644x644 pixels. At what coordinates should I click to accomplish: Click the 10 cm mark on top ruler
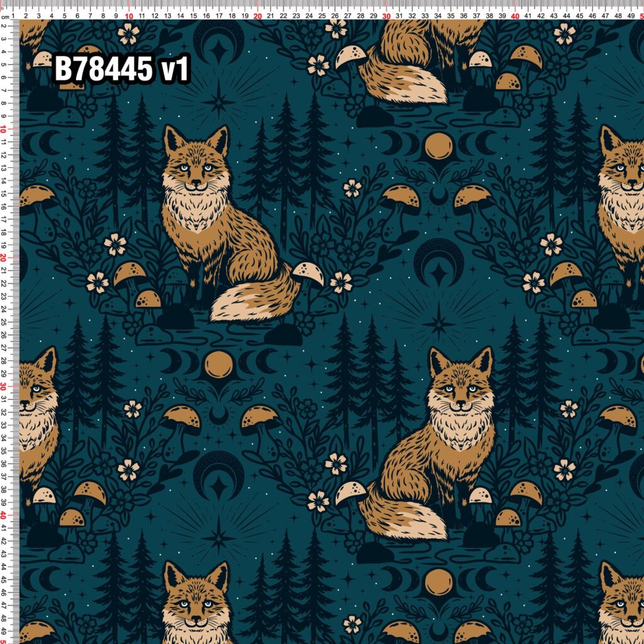[129, 16]
